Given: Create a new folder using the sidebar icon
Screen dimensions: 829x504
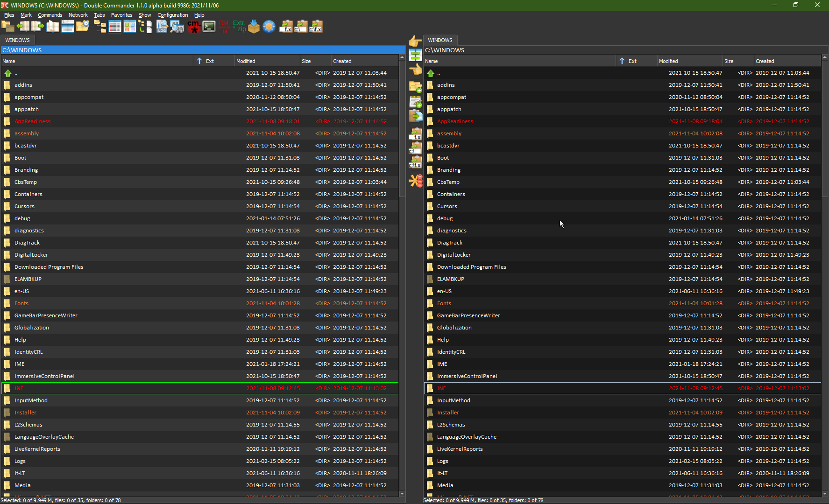Looking at the screenshot, I should tap(416, 87).
